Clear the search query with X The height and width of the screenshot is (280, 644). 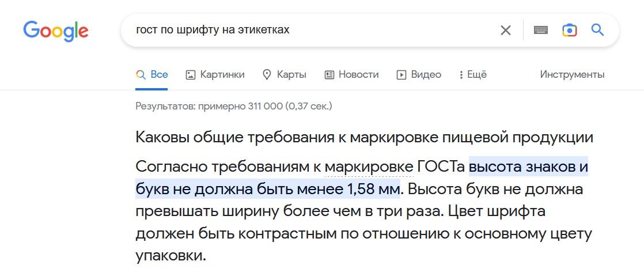[x=506, y=30]
